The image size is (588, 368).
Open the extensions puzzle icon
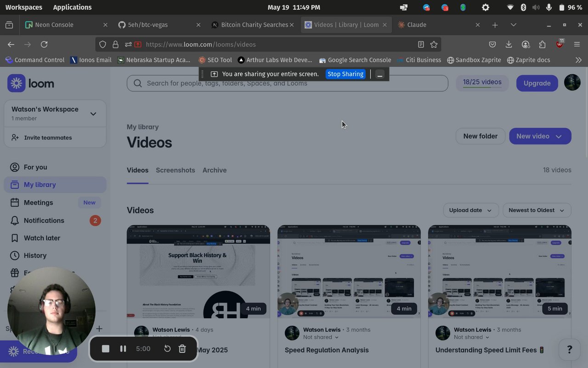coord(542,44)
